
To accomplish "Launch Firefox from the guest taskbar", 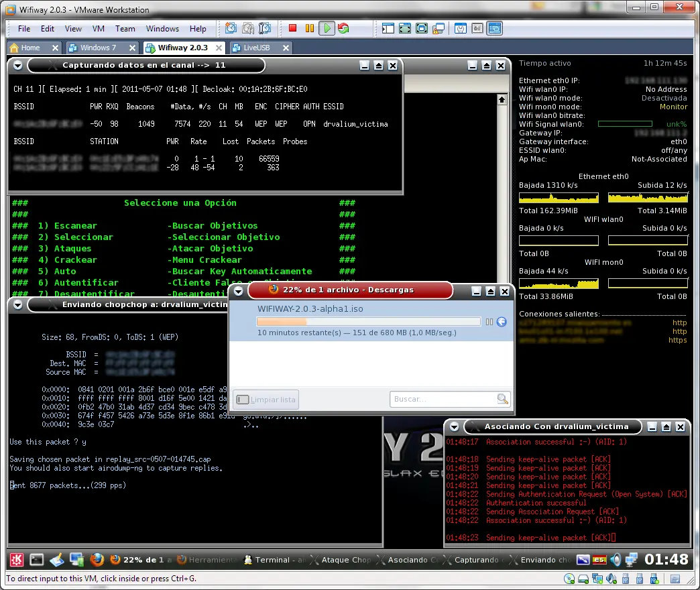I will [x=97, y=560].
